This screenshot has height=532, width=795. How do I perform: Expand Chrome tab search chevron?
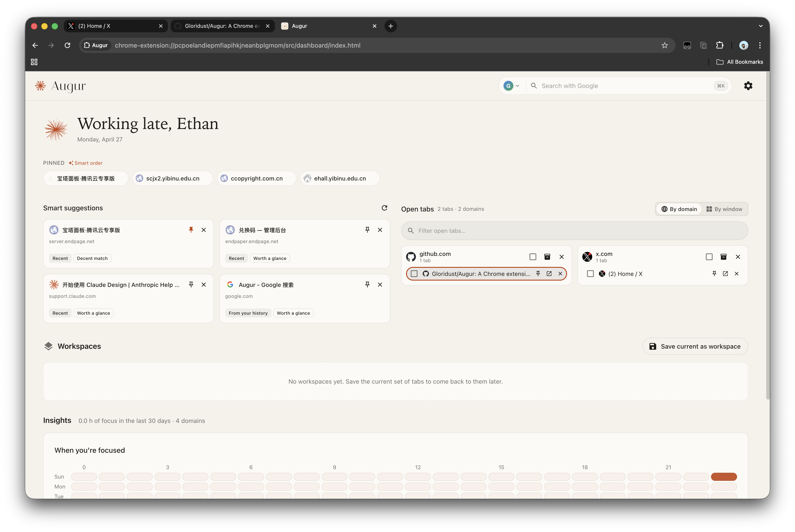click(760, 26)
